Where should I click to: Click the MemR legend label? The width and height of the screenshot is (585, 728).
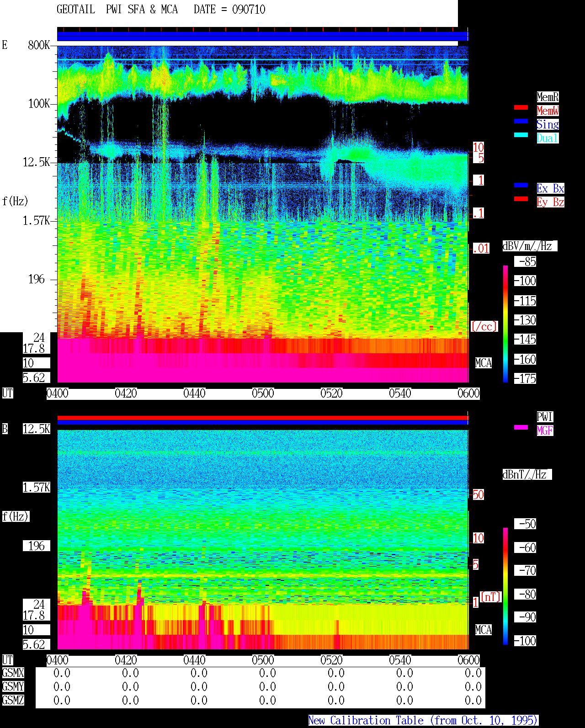click(x=548, y=97)
